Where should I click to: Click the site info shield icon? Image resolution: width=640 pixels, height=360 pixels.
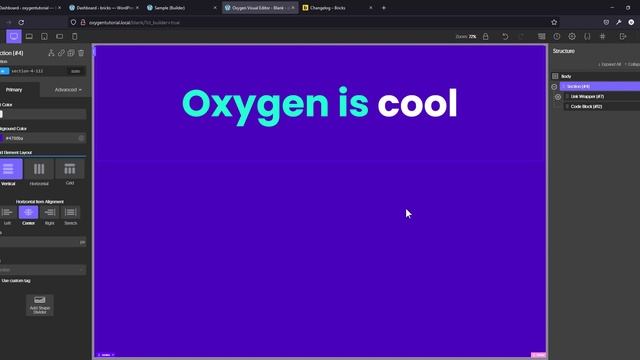[73, 22]
